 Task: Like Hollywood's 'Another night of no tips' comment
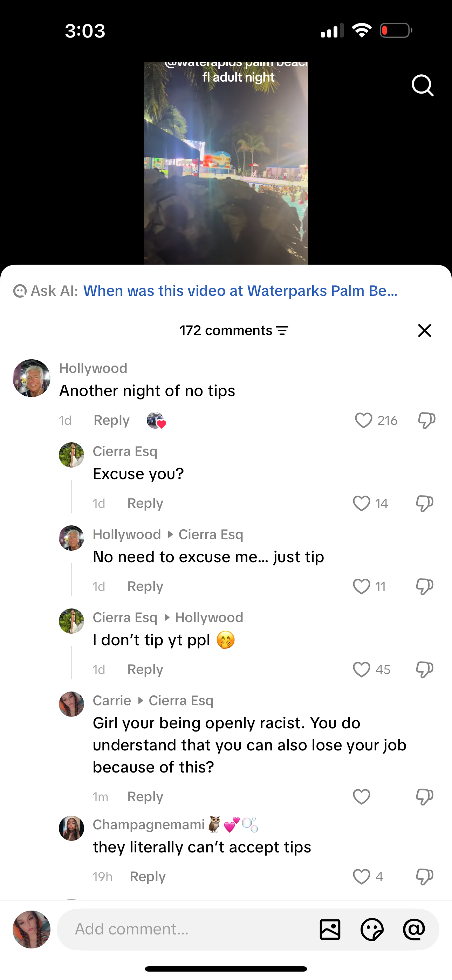click(x=363, y=420)
